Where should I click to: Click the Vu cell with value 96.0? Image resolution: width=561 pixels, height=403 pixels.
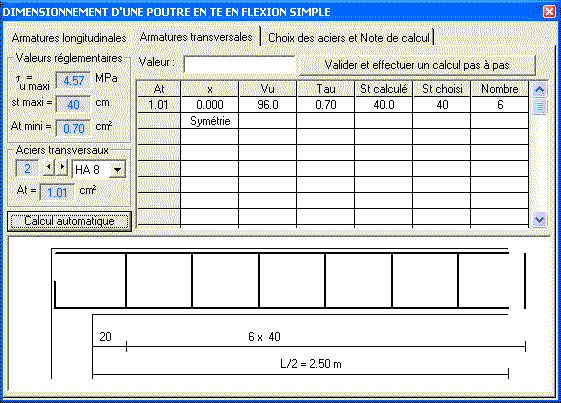(268, 105)
